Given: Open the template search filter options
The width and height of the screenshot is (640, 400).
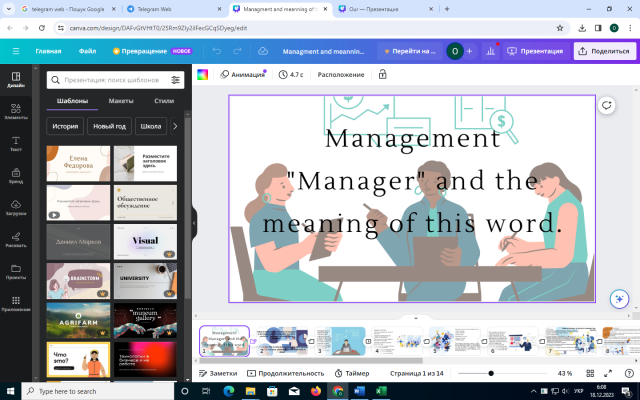Looking at the screenshot, I should click(176, 80).
